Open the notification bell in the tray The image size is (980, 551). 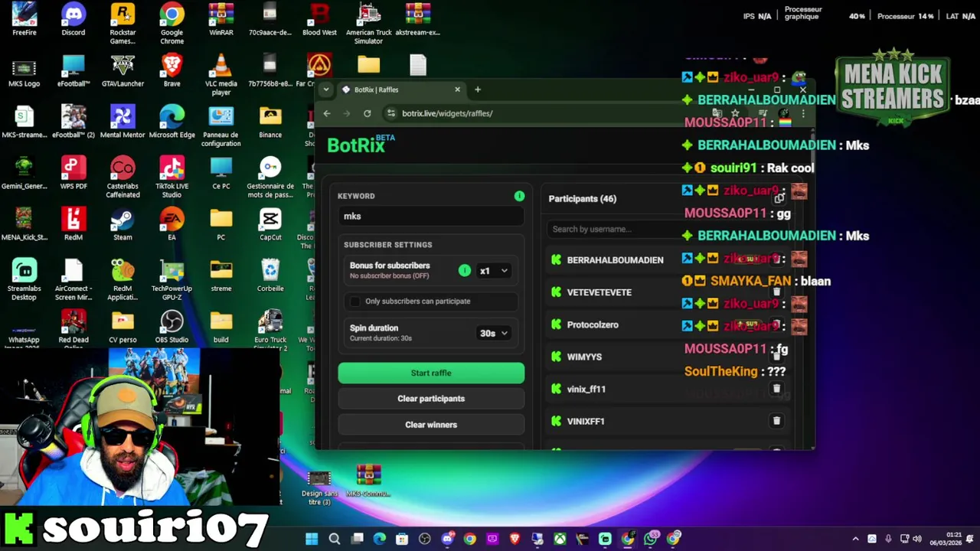tap(972, 539)
